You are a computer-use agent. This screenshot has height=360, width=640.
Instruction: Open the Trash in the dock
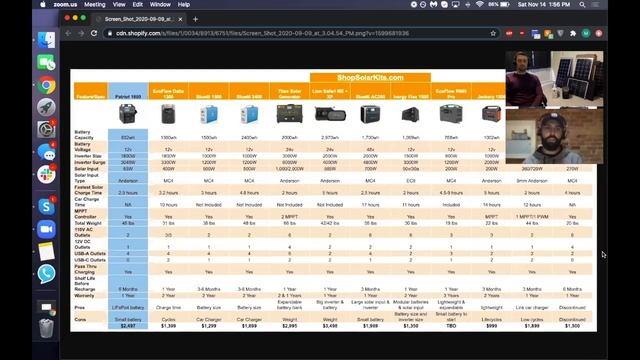coord(46,329)
